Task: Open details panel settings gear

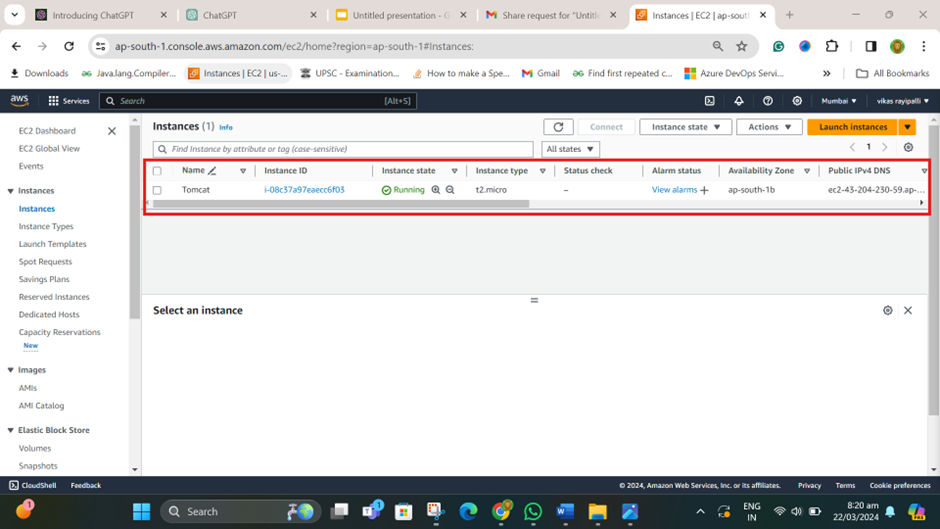Action: tap(888, 310)
